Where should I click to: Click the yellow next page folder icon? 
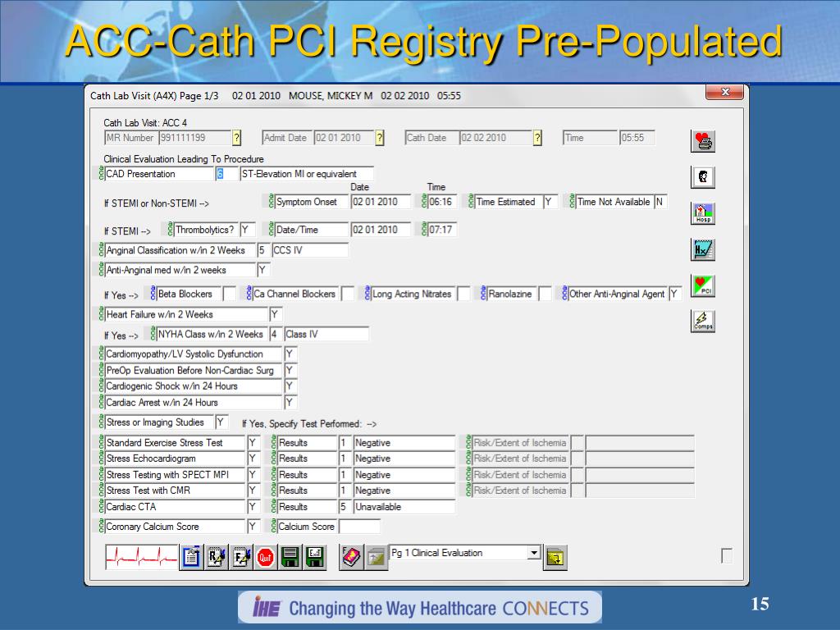coord(555,558)
